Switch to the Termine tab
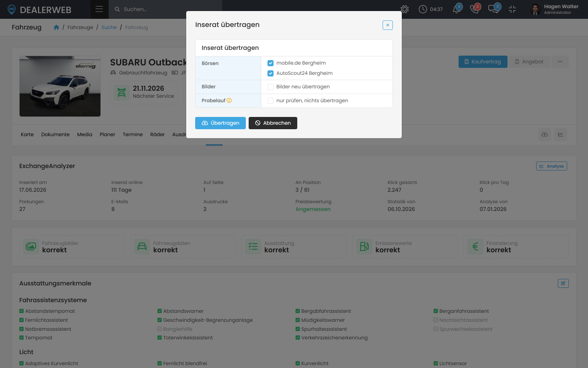588x368 pixels. point(133,135)
